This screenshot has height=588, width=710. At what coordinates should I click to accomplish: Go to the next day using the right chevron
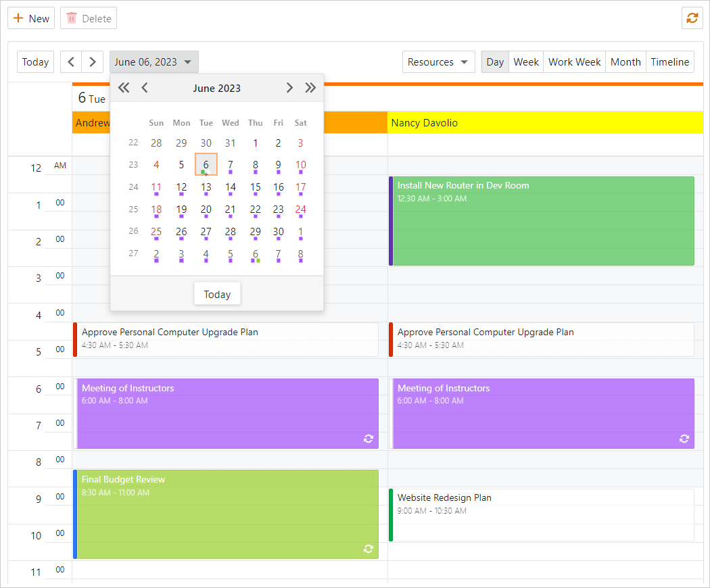coord(93,62)
